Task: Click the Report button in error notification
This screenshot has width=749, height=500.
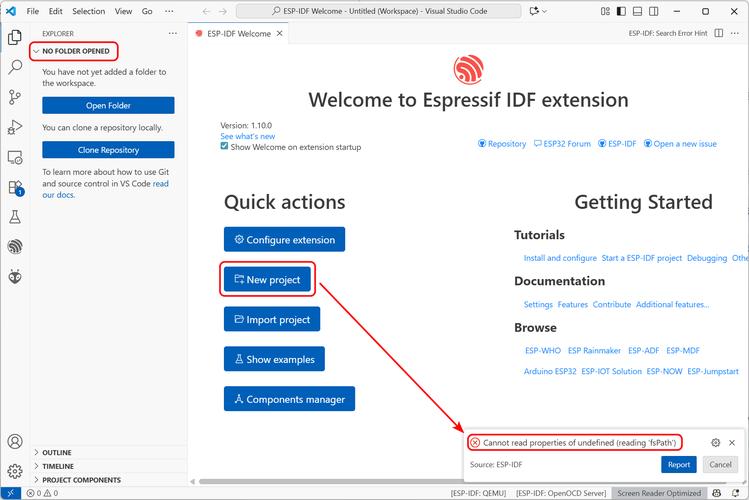Action: (678, 464)
